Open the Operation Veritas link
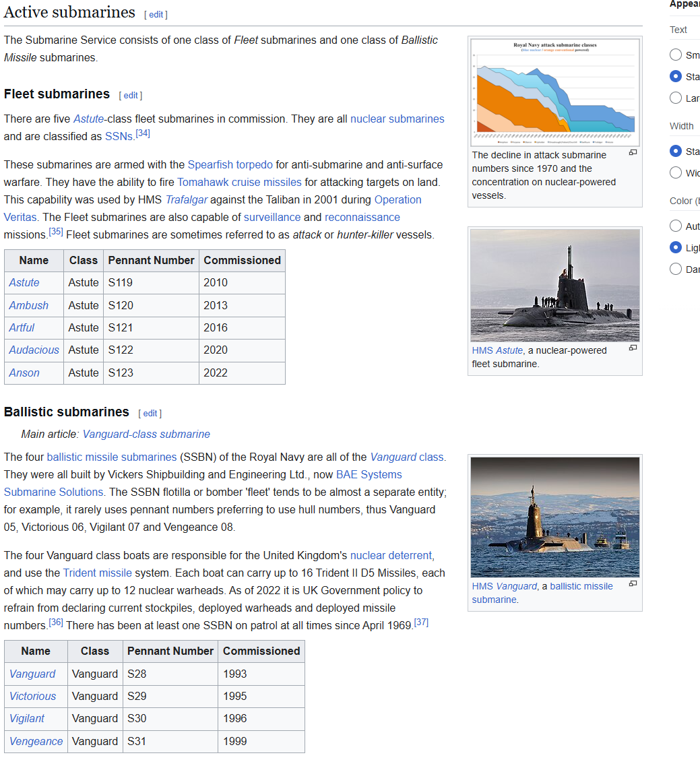 pos(397,200)
